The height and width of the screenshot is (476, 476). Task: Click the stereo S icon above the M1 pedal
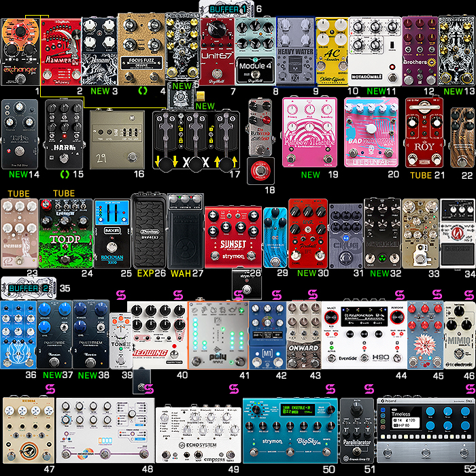[x=277, y=295]
